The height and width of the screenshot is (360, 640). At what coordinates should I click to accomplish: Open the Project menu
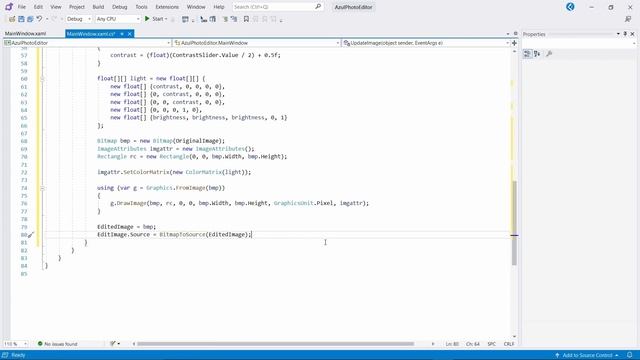click(77, 7)
